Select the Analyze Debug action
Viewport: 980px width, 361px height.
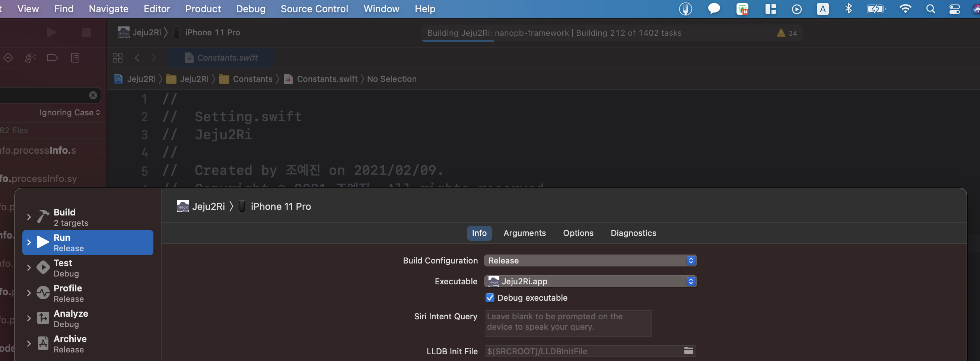click(88, 319)
